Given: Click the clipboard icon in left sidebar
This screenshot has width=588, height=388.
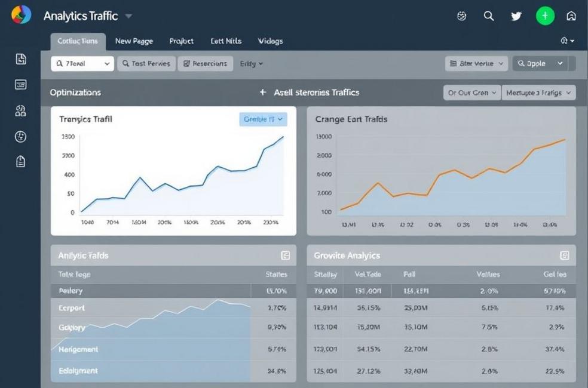Looking at the screenshot, I should (21, 162).
